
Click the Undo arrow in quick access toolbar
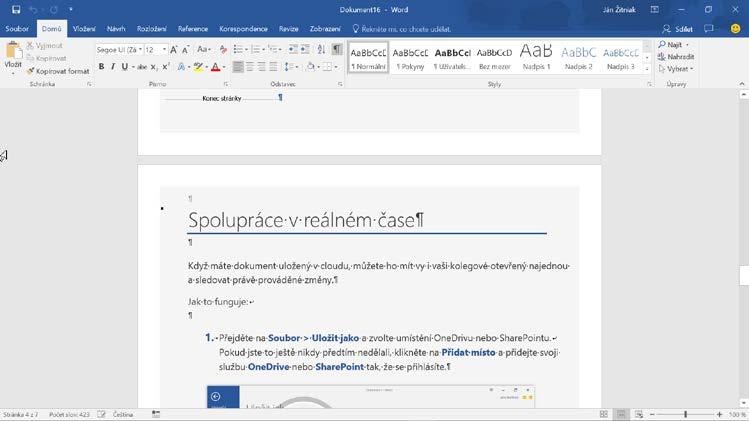click(33, 10)
